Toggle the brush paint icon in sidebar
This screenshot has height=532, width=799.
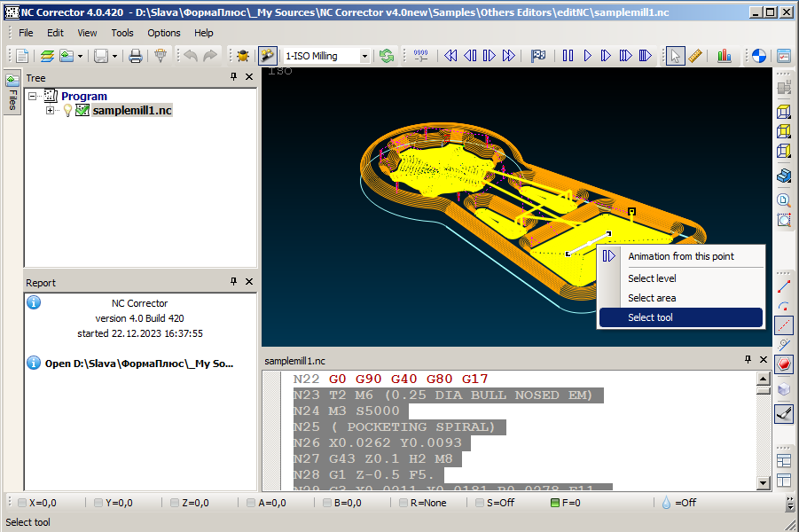tap(784, 413)
